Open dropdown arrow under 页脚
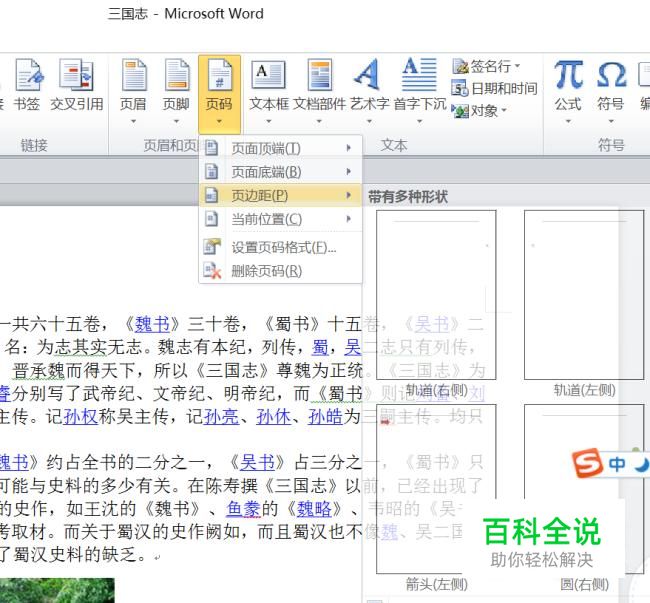This screenshot has height=603, width=650. coord(177,121)
